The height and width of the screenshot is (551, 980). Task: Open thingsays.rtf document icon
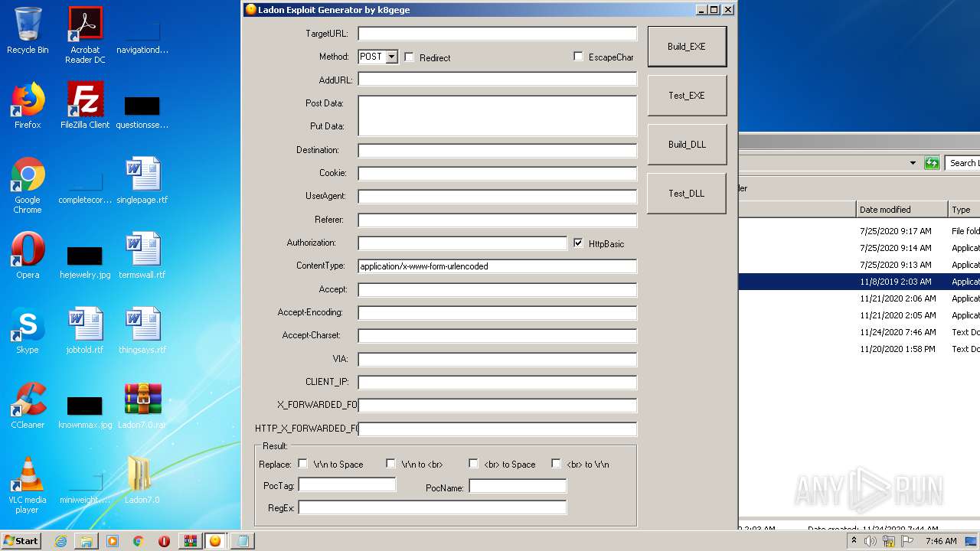coord(142,331)
